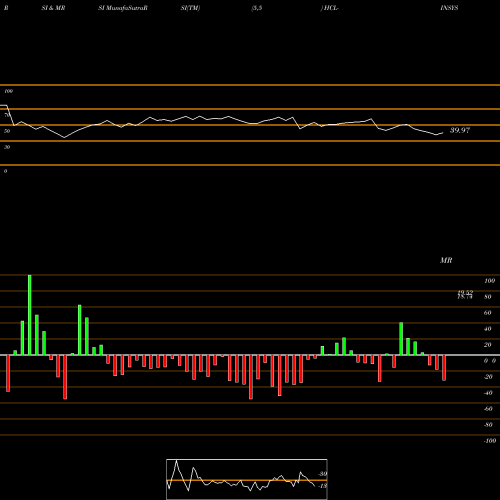Click the (5,5 parameter text in header
The image size is (500, 500).
tap(257, 8)
